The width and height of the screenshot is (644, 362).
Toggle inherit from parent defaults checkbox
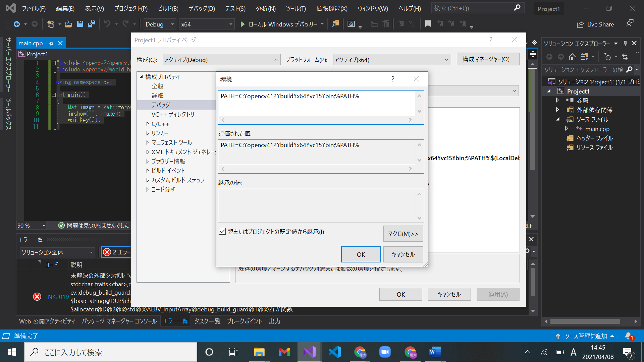[x=222, y=232]
